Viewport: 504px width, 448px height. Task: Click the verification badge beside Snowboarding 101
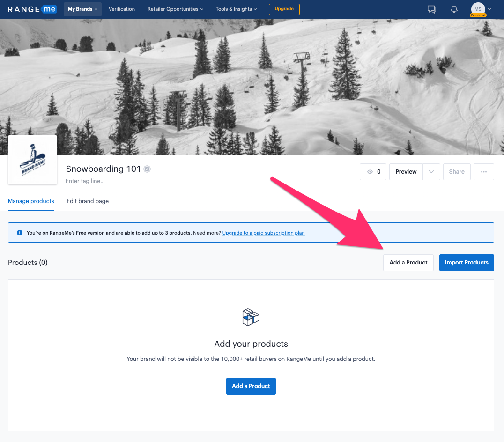[147, 169]
